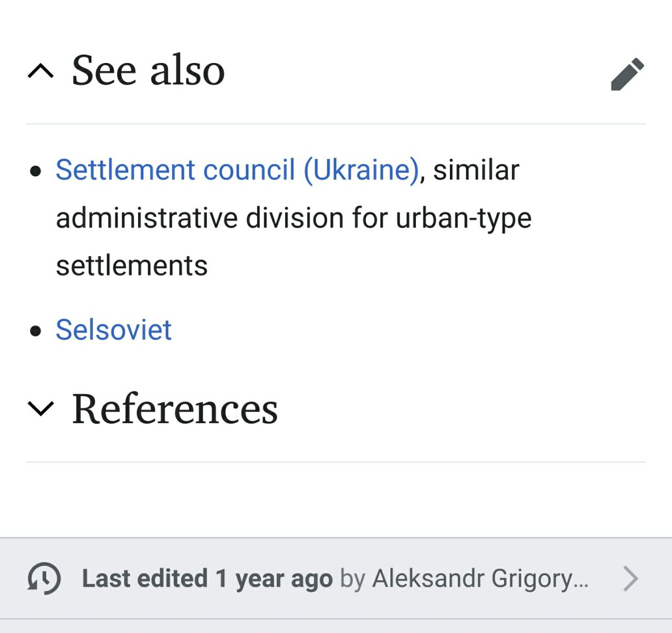The image size is (672, 633).
Task: Click the page history clock icon
Action: 44,578
